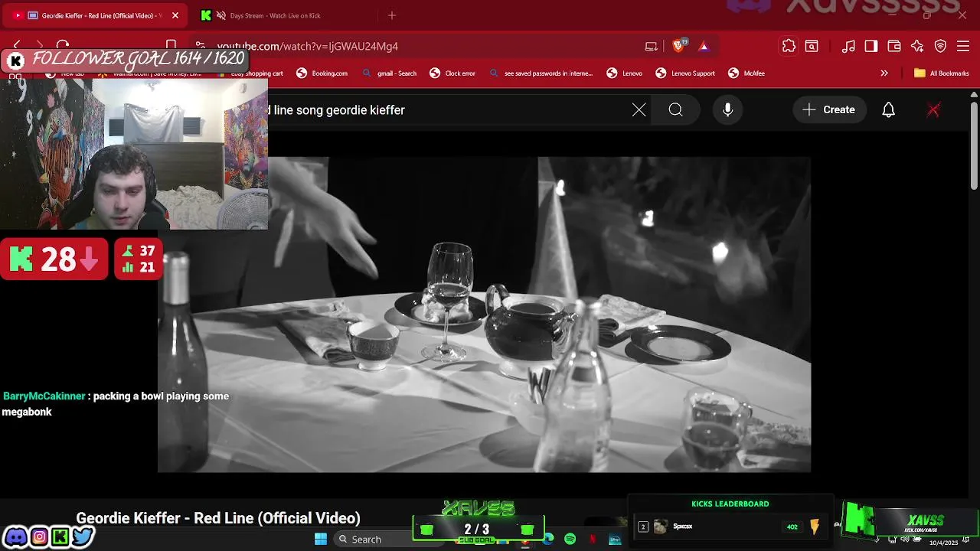The image size is (980, 551).
Task: Open the All Bookmarks folder
Action: pyautogui.click(x=942, y=73)
